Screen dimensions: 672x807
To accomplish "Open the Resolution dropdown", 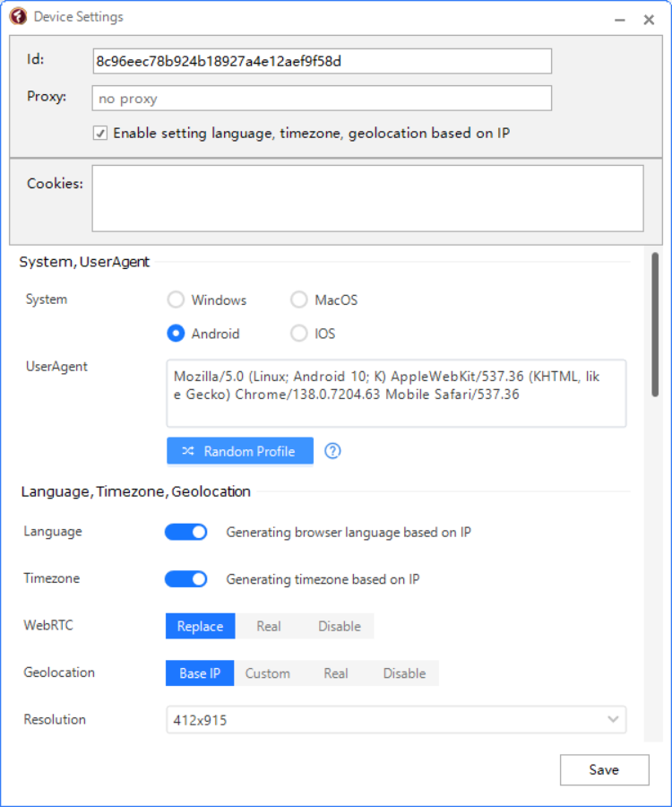I will tap(395, 719).
